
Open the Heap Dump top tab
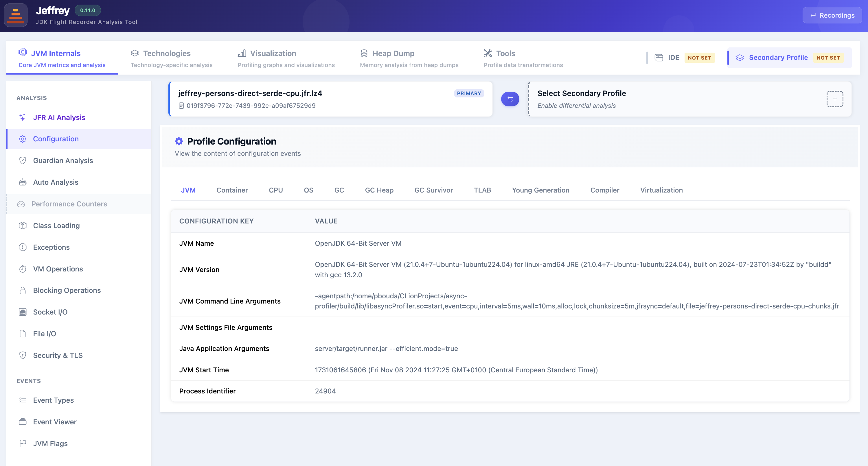pyautogui.click(x=409, y=58)
